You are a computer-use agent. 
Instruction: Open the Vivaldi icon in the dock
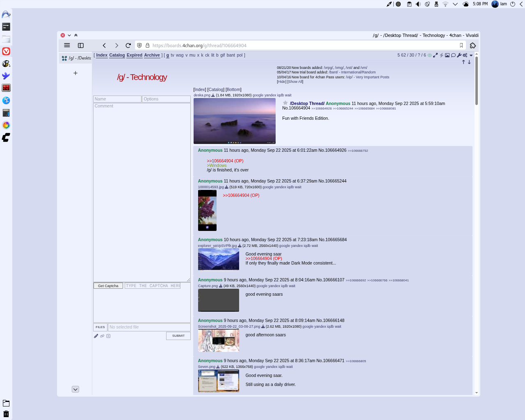tap(6, 51)
